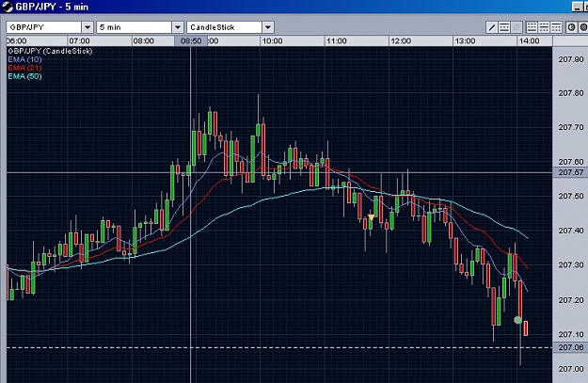
Task: Select the horizontal line drawing tool
Action: tap(504, 27)
